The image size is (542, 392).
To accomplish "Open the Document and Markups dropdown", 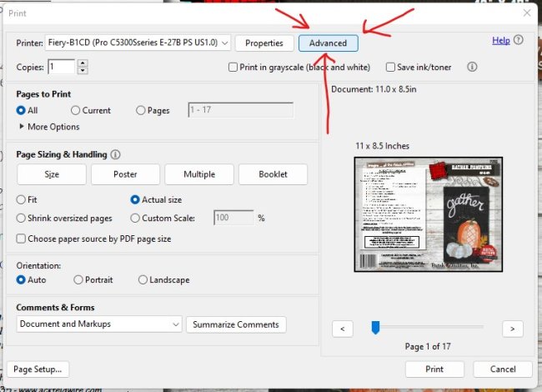I will coord(99,324).
